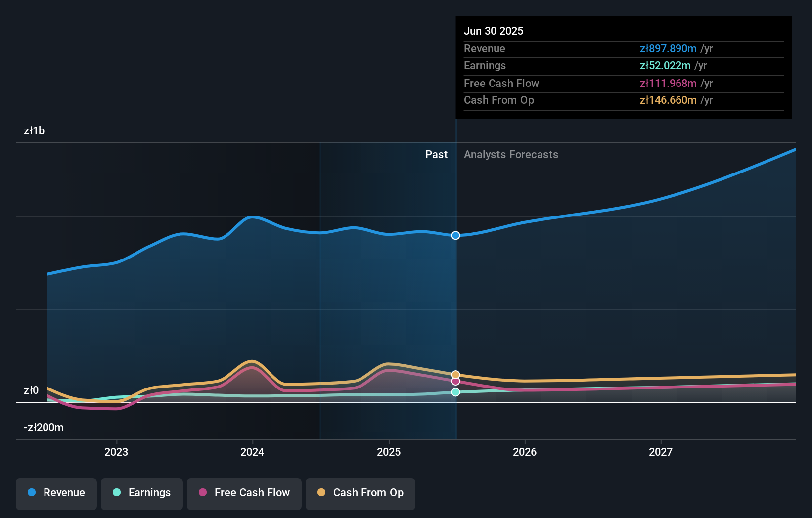Image resolution: width=812 pixels, height=518 pixels.
Task: Select the 2026 x-axis label
Action: [x=525, y=452]
